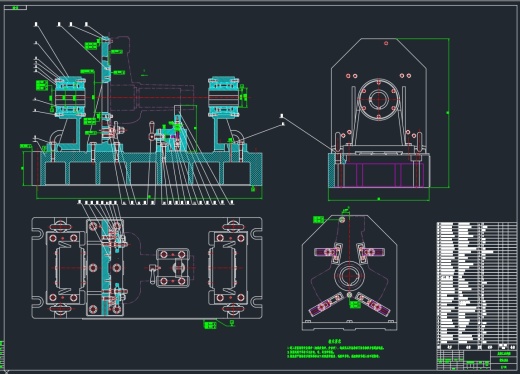Select the green technical requirements note block
Screen dimensions: 520x374
(336, 349)
